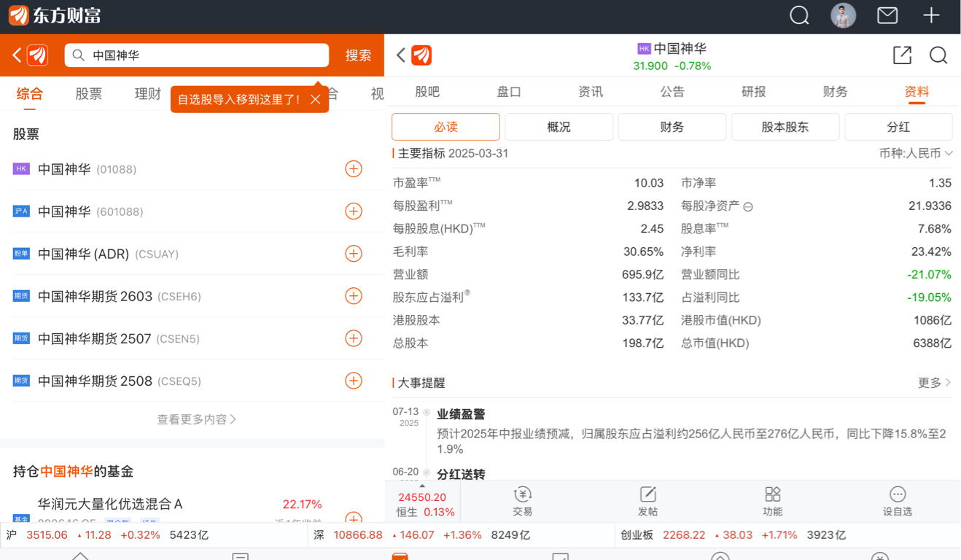Select the 分红 sub-tab button
Screen dimensions: 961x560
[898, 127]
